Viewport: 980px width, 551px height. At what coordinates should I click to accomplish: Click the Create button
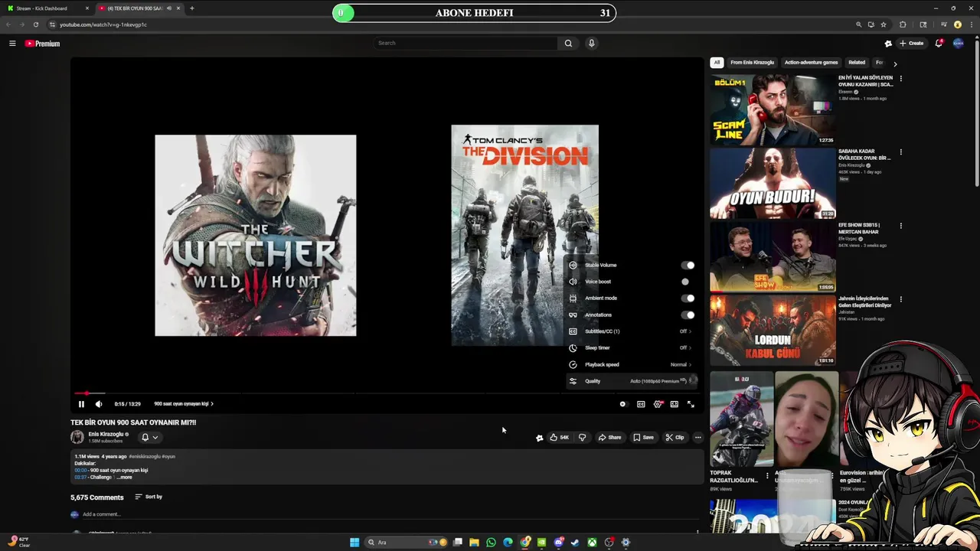point(912,44)
